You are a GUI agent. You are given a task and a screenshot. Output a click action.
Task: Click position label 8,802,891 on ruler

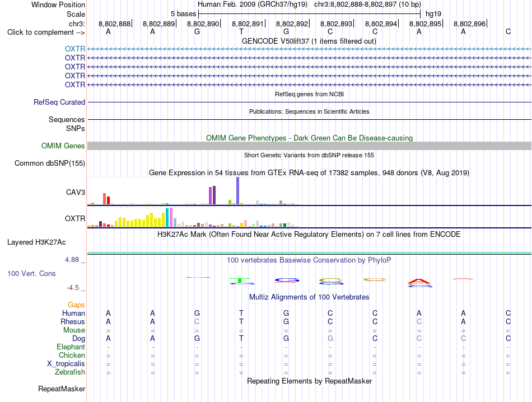point(248,24)
